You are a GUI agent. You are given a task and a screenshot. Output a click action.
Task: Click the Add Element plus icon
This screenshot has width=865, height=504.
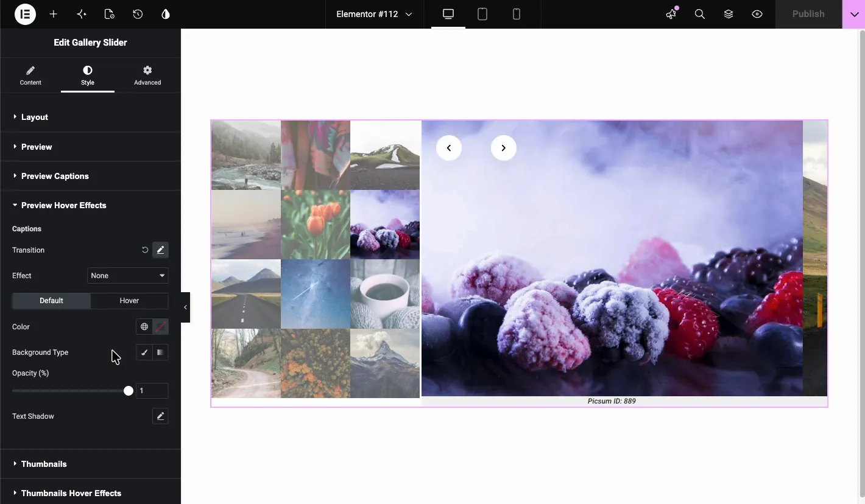click(x=54, y=14)
